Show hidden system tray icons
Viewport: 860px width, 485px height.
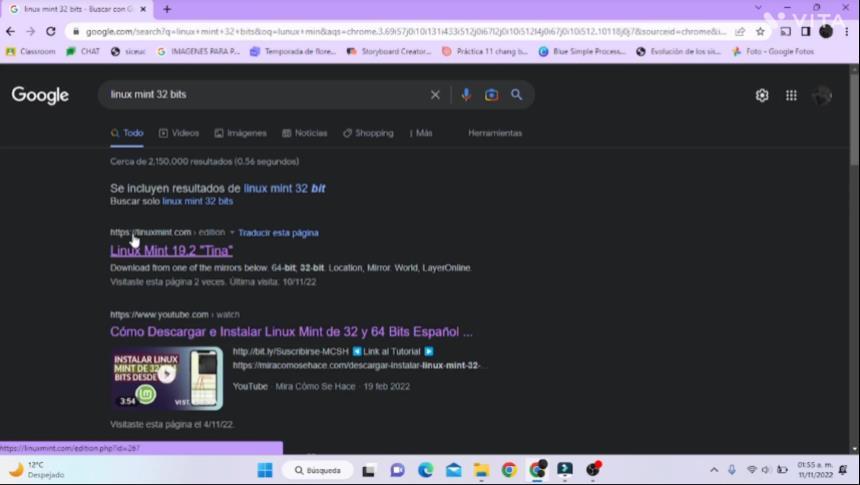coord(714,470)
